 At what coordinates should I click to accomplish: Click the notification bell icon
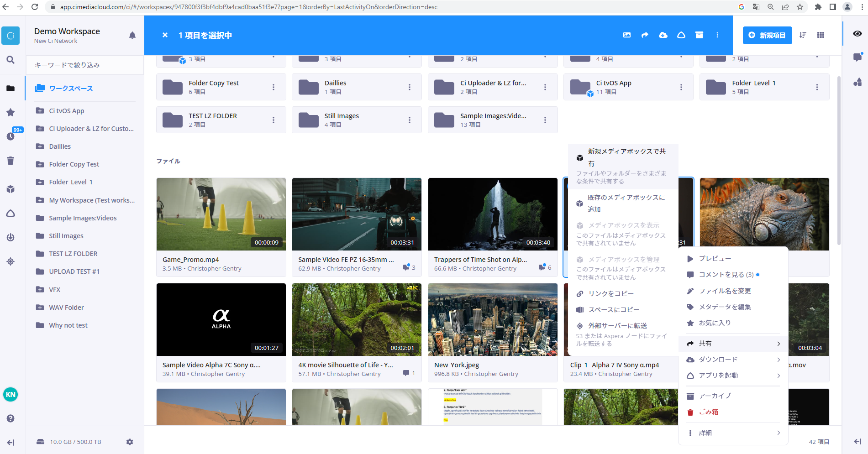pos(132,36)
